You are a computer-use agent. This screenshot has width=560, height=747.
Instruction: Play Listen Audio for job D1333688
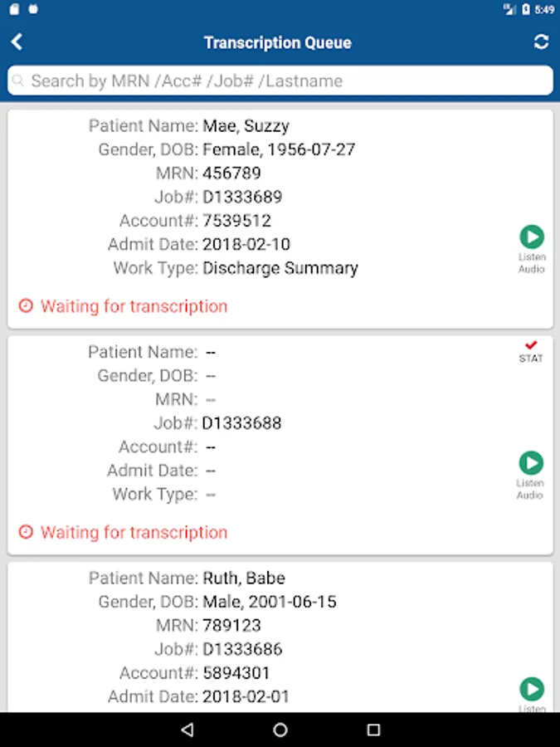click(531, 463)
